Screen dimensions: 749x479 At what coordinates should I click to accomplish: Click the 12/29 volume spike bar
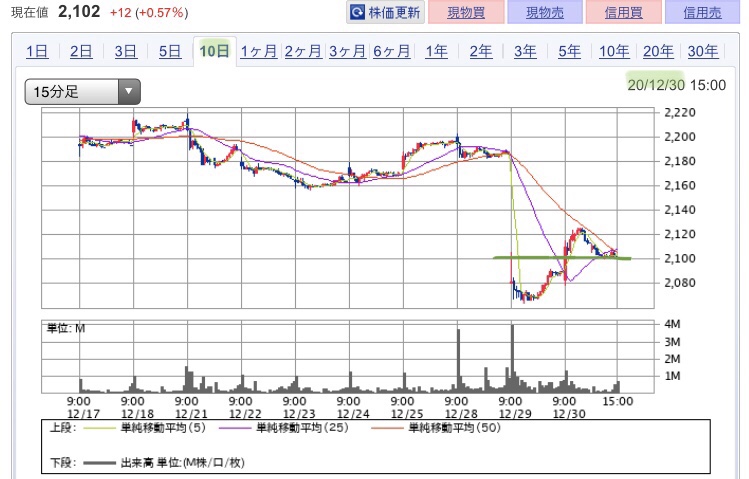513,358
